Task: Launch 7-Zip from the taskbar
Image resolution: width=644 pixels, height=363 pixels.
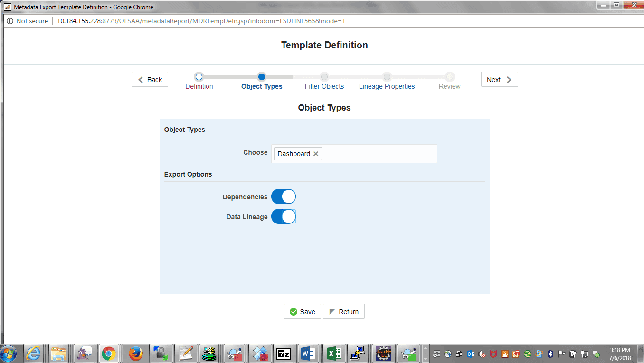Action: tap(284, 353)
